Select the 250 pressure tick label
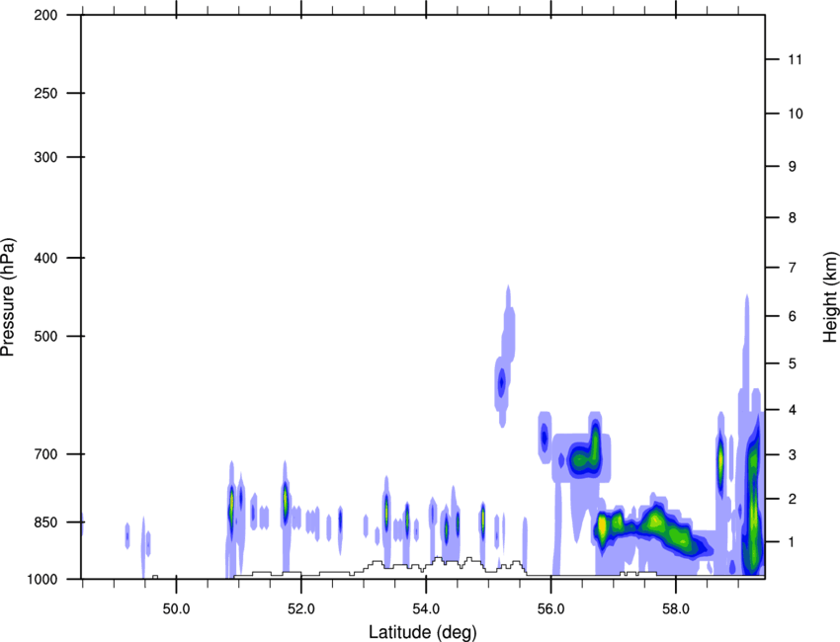Viewport: 840px width, 642px height. pos(45,93)
